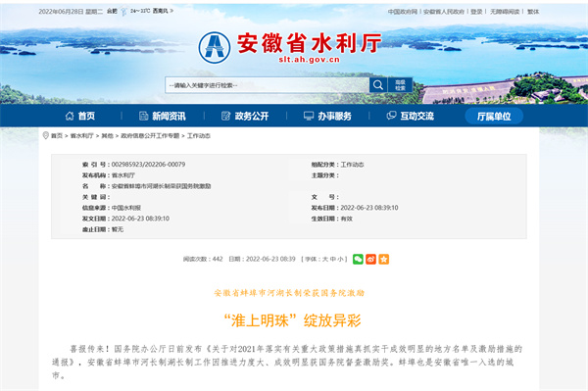Click the 登录 login link
588x391 pixels.
(476, 12)
